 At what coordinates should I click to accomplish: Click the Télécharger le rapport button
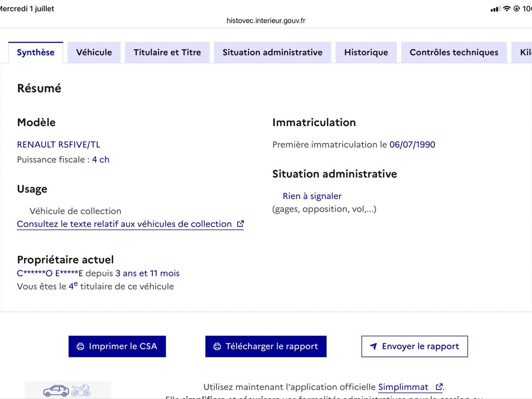tap(266, 346)
